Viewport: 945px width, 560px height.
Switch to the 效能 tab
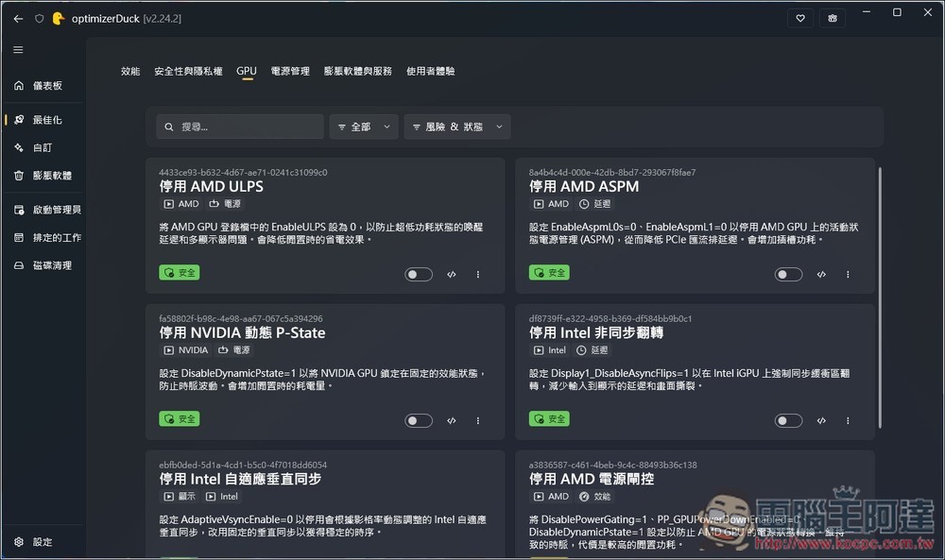coord(130,71)
